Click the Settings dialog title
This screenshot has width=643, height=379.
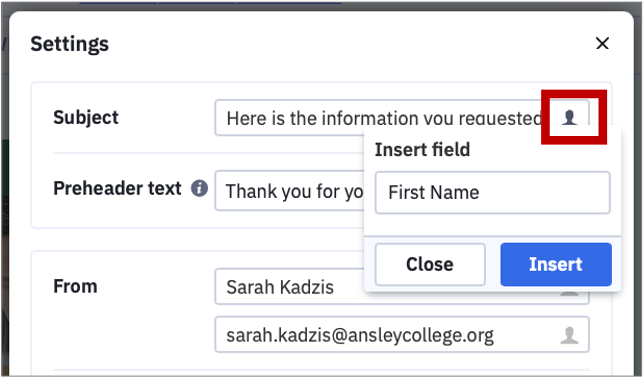point(69,43)
